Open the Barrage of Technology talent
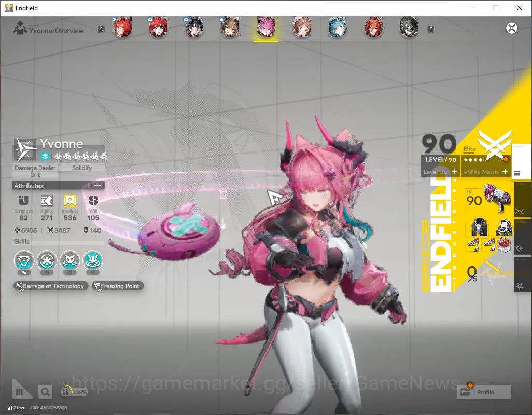Viewport: 532px width, 415px height. click(x=51, y=286)
